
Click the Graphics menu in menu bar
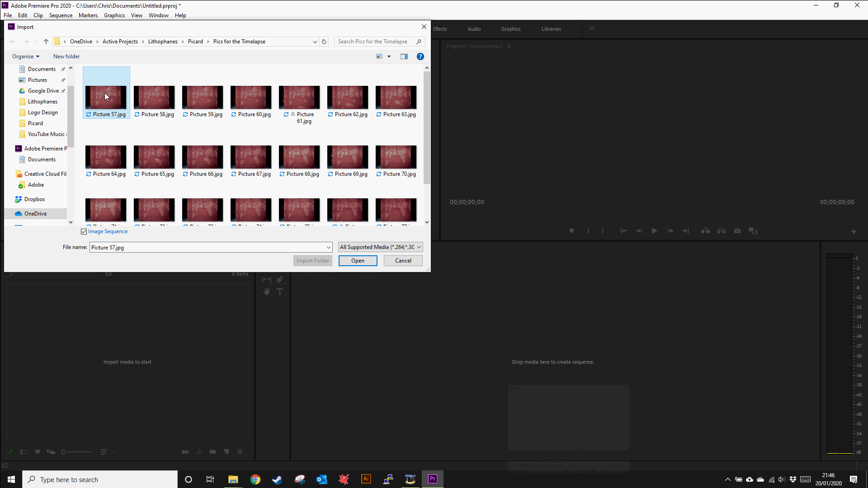pos(114,15)
